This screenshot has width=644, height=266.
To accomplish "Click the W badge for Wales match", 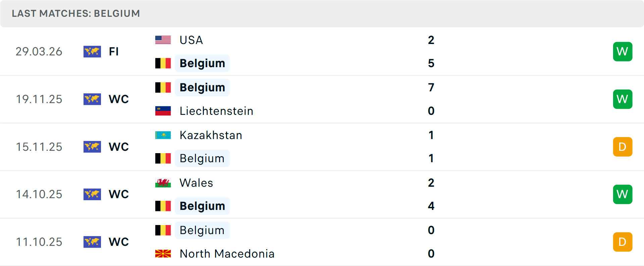I will pos(623,194).
